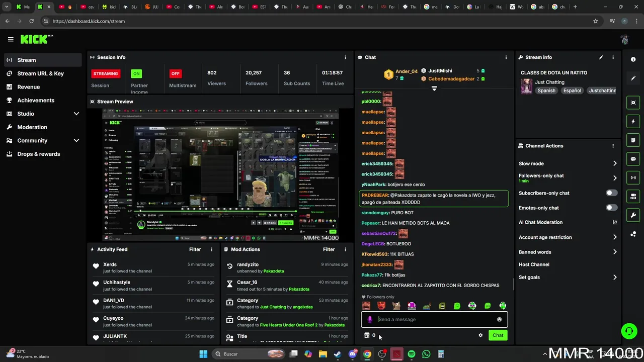Click the info icon in right sidebar
Image resolution: width=644 pixels, height=362 pixels.
tap(633, 59)
